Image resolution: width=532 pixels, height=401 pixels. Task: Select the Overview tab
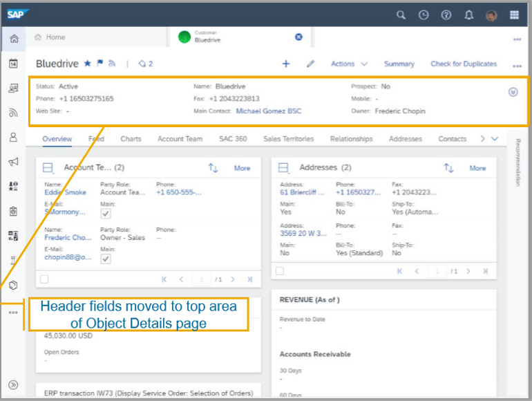tap(57, 139)
